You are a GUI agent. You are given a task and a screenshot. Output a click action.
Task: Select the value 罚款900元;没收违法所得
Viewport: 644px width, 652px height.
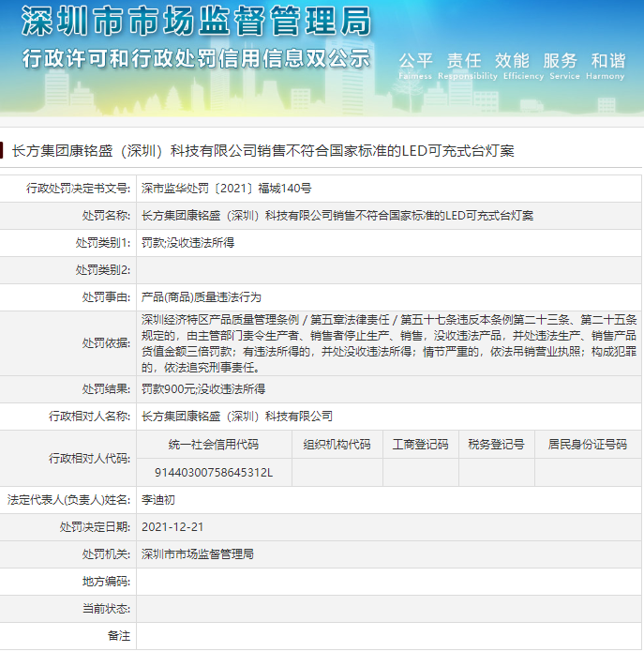point(203,389)
